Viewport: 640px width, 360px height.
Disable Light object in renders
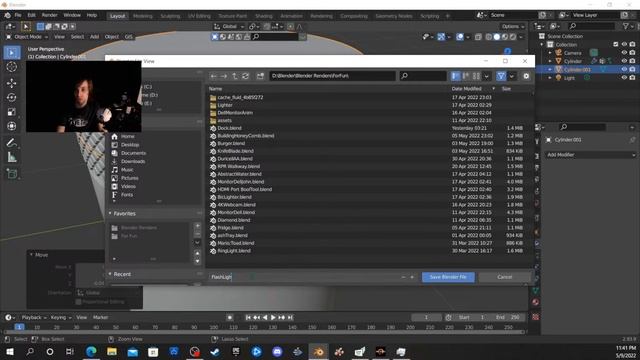(632, 78)
